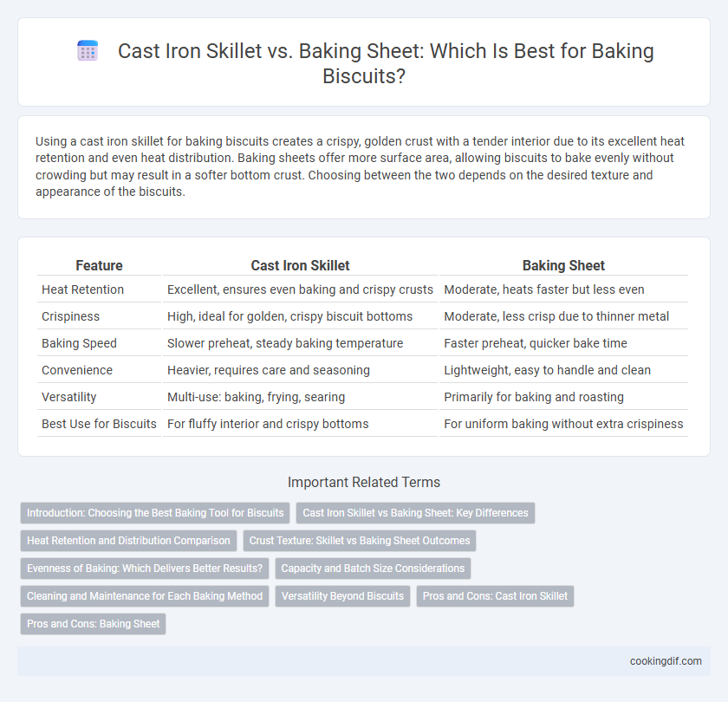Click Crust Texture: Skillet vs Baking Sheet Outcomes
This screenshot has width=728, height=702.
pos(360,541)
